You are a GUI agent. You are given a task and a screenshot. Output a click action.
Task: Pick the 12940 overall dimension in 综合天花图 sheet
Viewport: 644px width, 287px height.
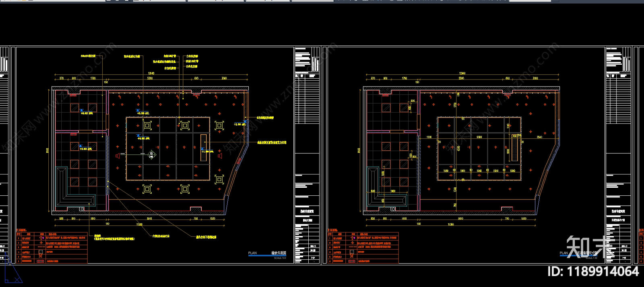(151, 74)
